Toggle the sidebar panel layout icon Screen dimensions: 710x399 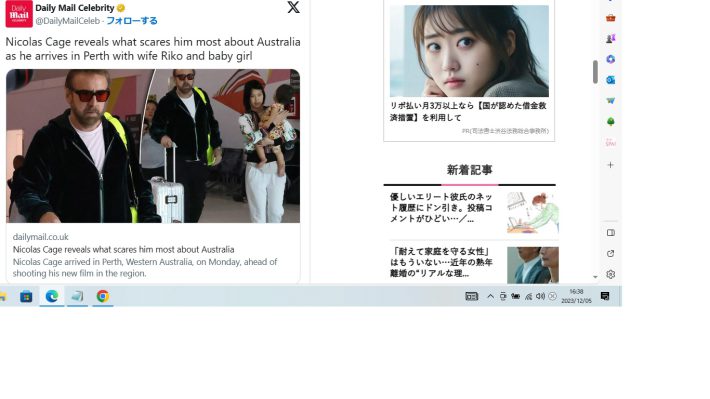[610, 233]
